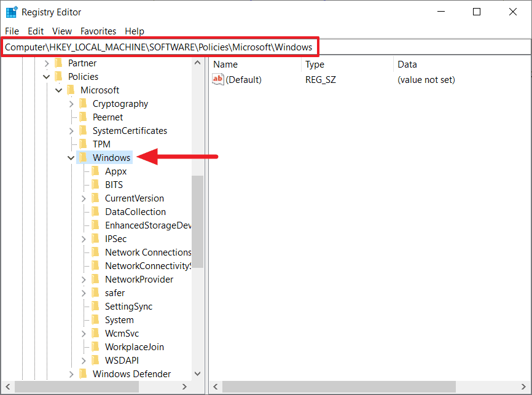Screen dimensions: 532x395
Task: Expand the Partner key
Action: [47, 63]
